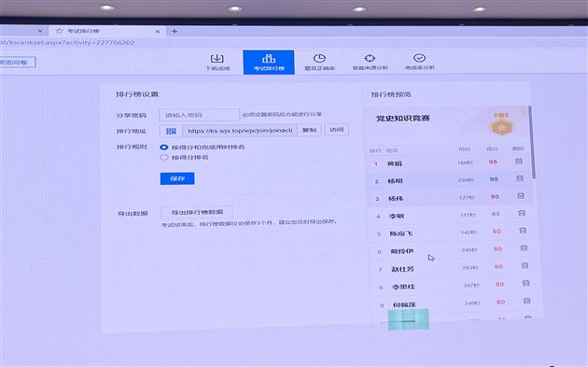Click 导出排行榜数据 export button

point(197,212)
